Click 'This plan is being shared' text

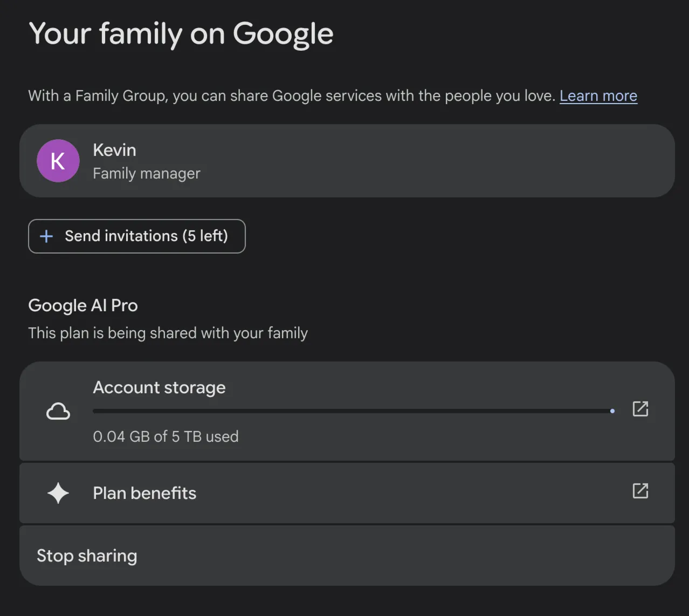pos(168,333)
